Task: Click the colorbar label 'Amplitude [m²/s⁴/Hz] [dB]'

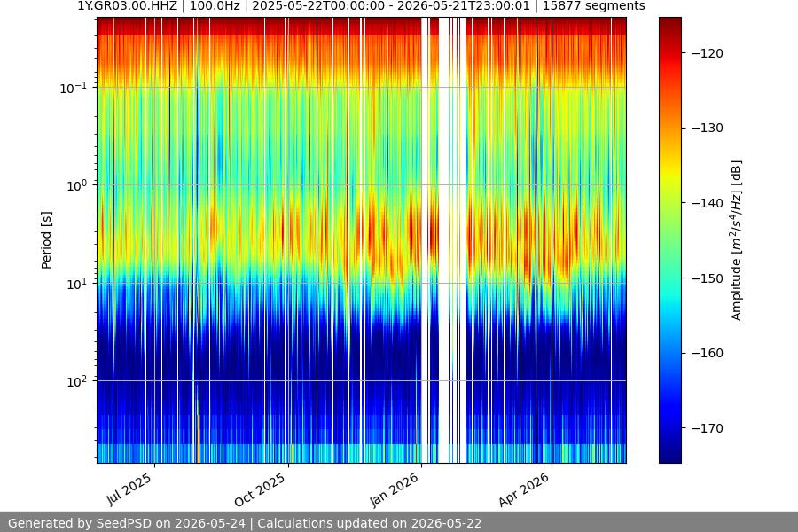Action: tap(737, 240)
